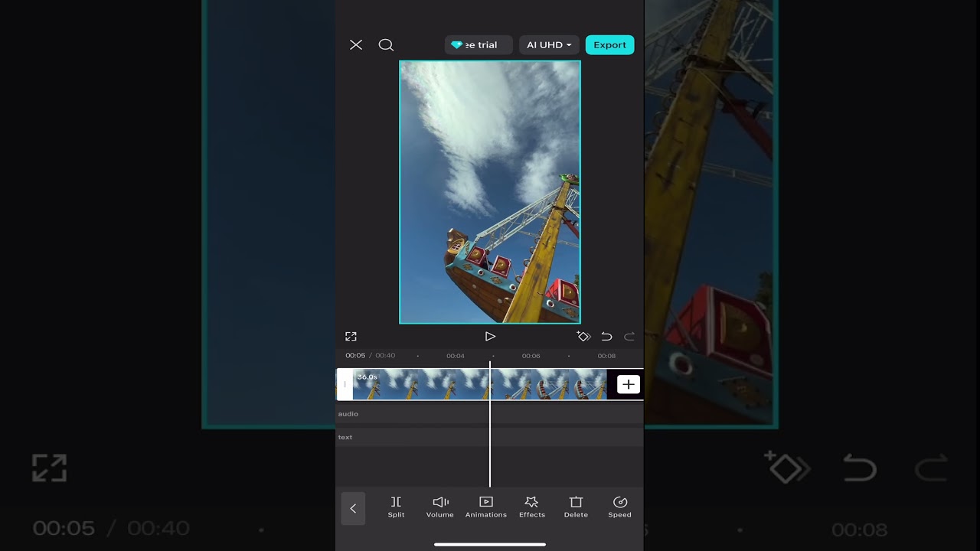Open the Effects panel
Screen dimensions: 980x551
(532, 507)
